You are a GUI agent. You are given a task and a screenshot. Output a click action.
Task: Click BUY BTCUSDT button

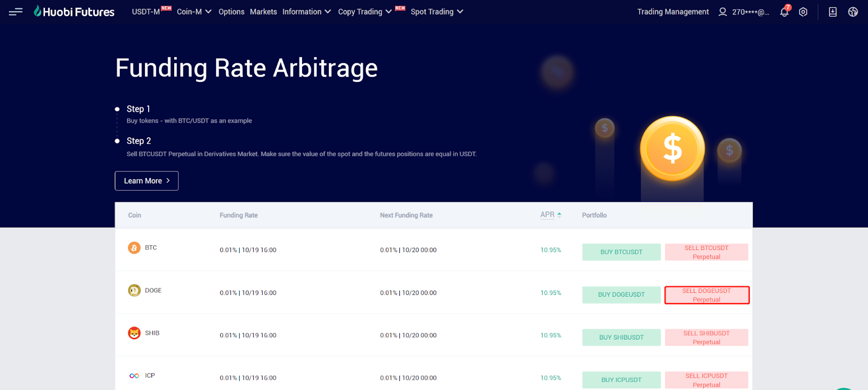621,252
